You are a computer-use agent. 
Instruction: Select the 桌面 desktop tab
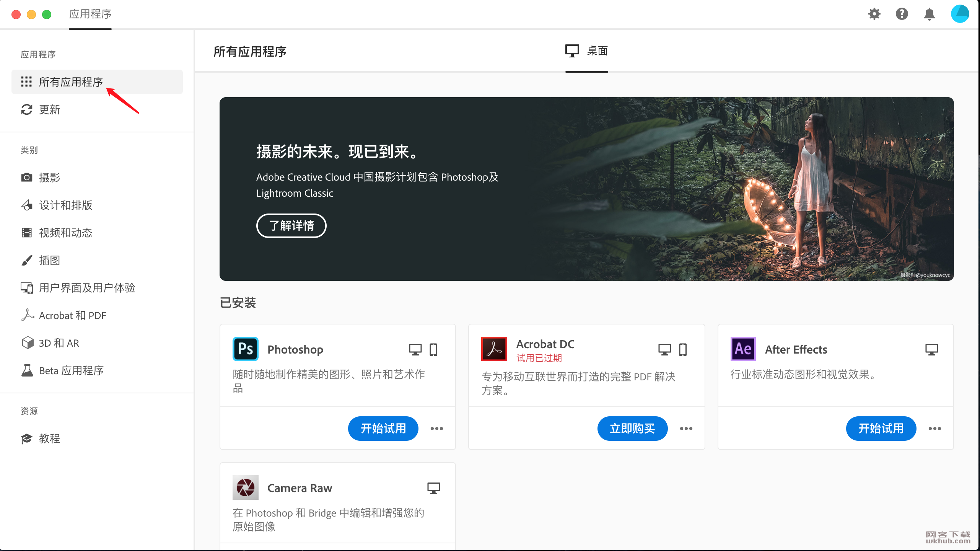pyautogui.click(x=587, y=51)
